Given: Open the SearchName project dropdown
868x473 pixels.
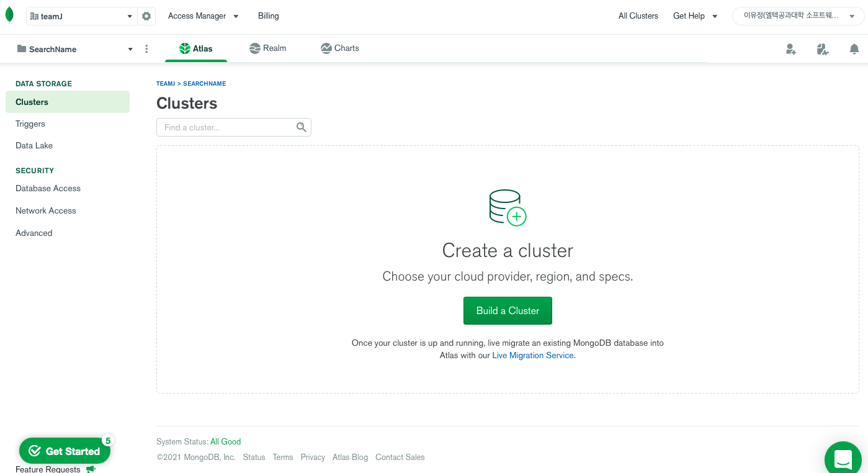Looking at the screenshot, I should (x=75, y=49).
